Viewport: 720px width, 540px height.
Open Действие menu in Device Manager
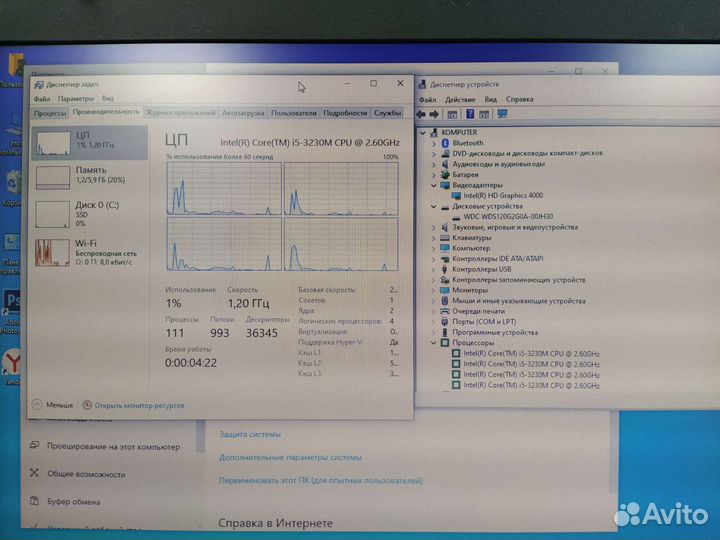point(460,99)
